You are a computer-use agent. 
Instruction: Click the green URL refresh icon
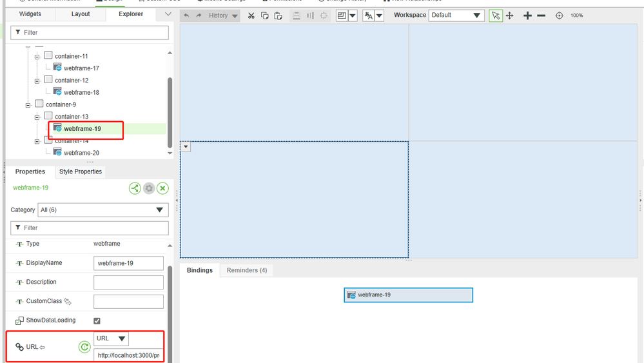(x=84, y=347)
